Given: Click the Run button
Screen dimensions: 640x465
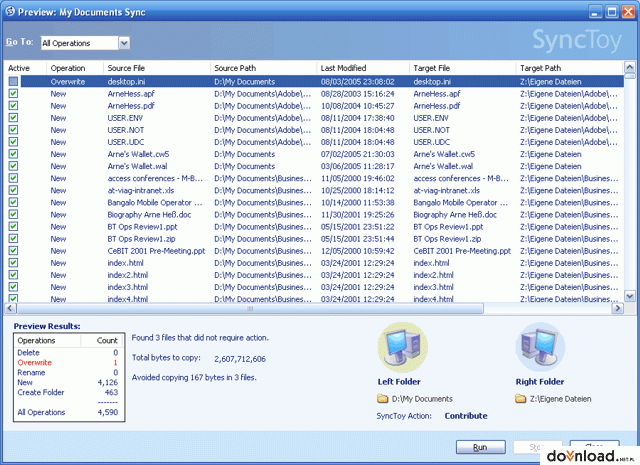Looking at the screenshot, I should [480, 447].
